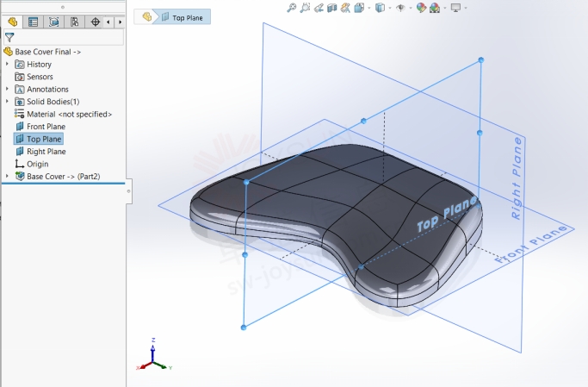Click the Right Plane label in viewport
The height and width of the screenshot is (387, 588).
coord(517,178)
